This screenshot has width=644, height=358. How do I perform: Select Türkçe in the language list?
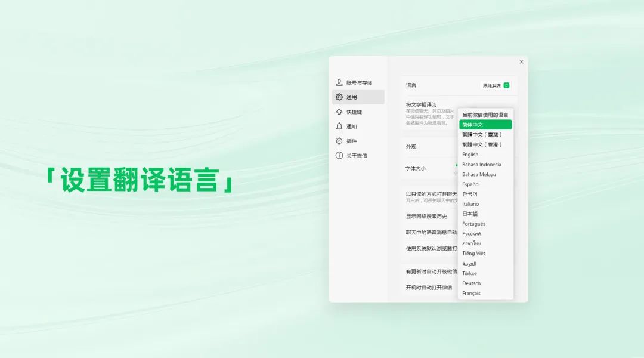pos(485,273)
